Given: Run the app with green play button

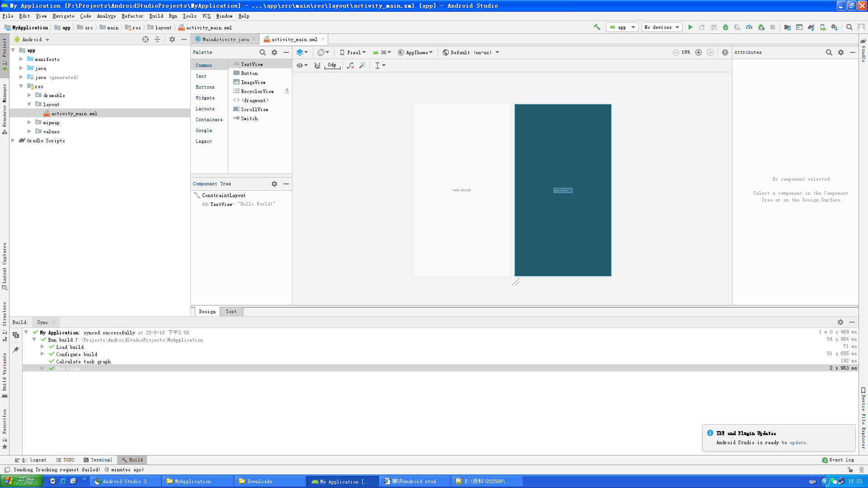Looking at the screenshot, I should click(x=690, y=27).
